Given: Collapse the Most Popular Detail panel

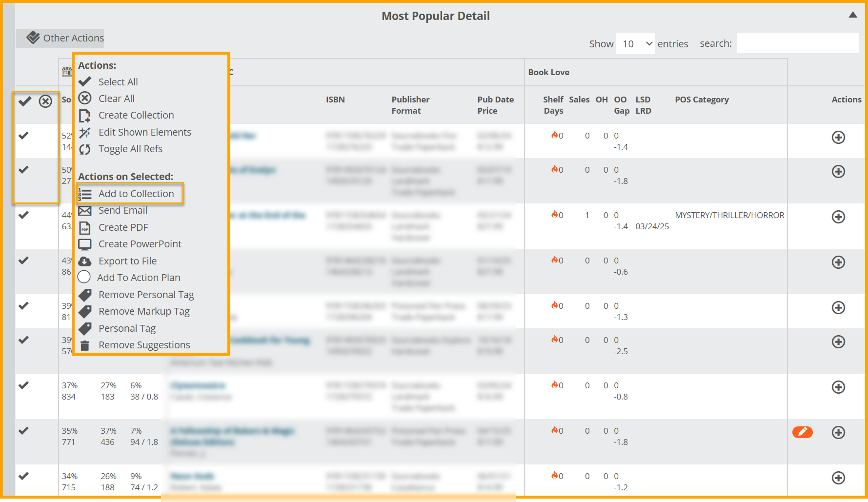Looking at the screenshot, I should click(853, 15).
